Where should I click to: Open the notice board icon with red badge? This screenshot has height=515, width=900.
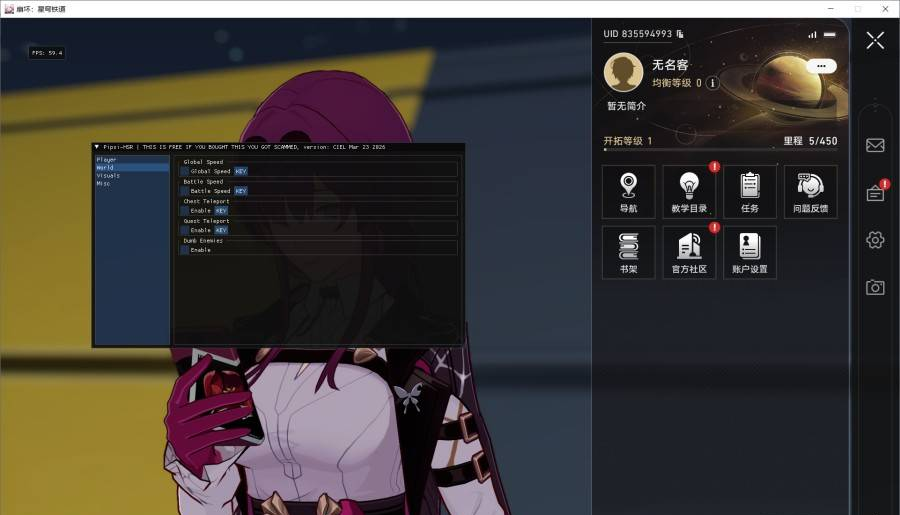click(875, 193)
